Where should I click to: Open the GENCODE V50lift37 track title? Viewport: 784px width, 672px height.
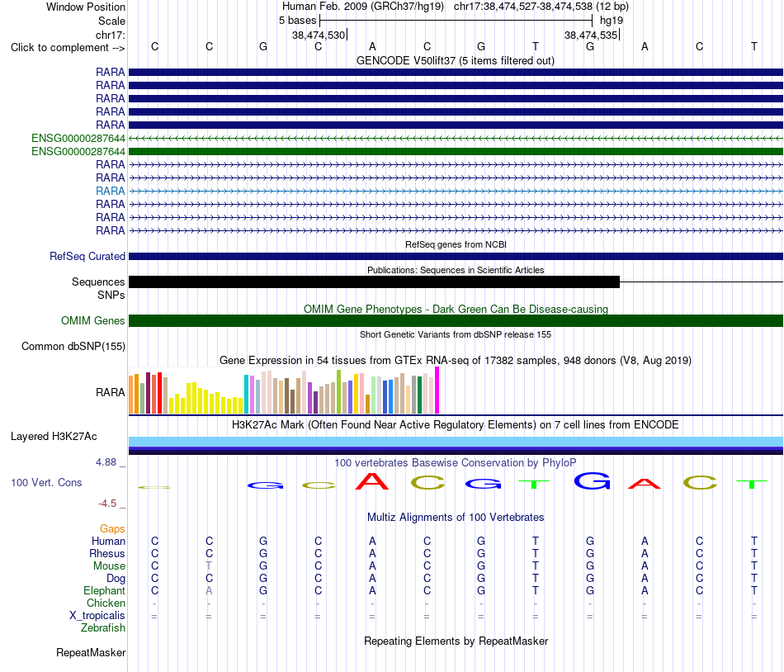pyautogui.click(x=455, y=60)
